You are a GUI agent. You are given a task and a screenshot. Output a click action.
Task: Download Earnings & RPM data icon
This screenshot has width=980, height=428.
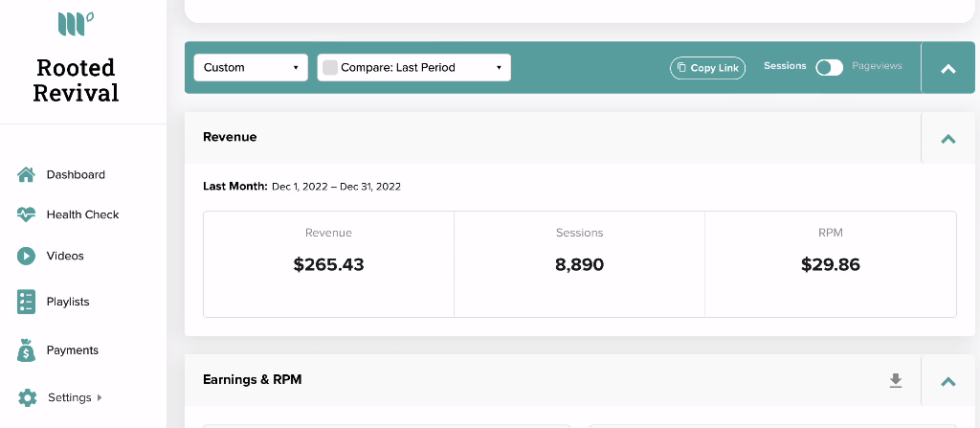(896, 380)
